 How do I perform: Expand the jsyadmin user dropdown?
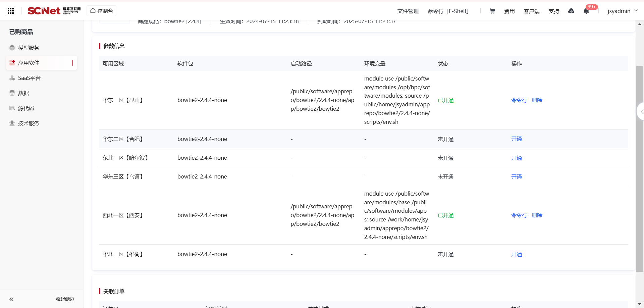[622, 11]
